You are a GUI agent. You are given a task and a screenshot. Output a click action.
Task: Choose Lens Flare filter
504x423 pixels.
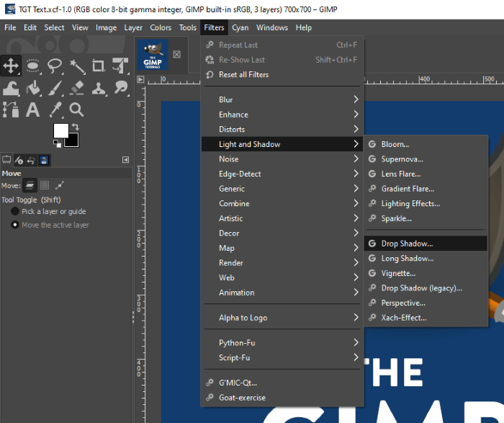426,174
